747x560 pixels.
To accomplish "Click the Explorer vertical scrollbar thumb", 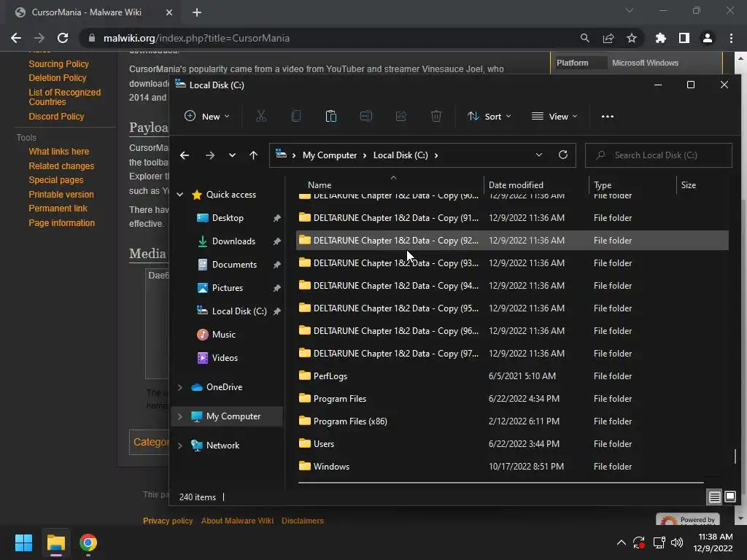I will pos(735,456).
